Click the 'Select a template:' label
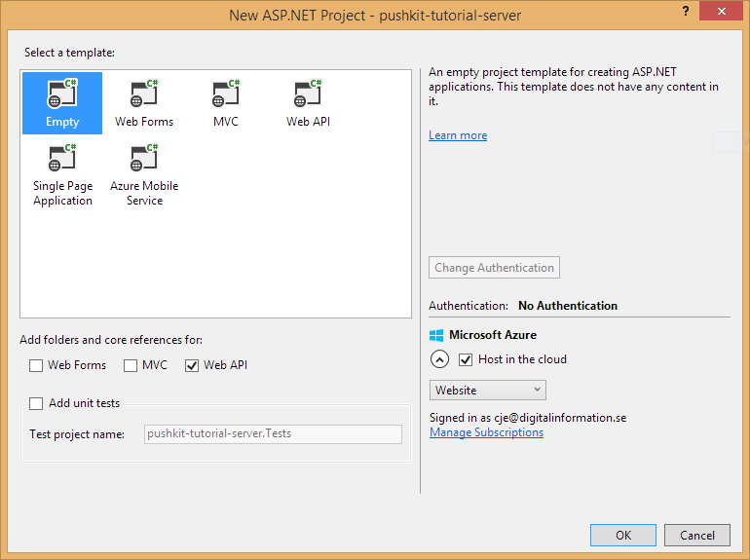Image resolution: width=750 pixels, height=560 pixels. pyautogui.click(x=70, y=53)
